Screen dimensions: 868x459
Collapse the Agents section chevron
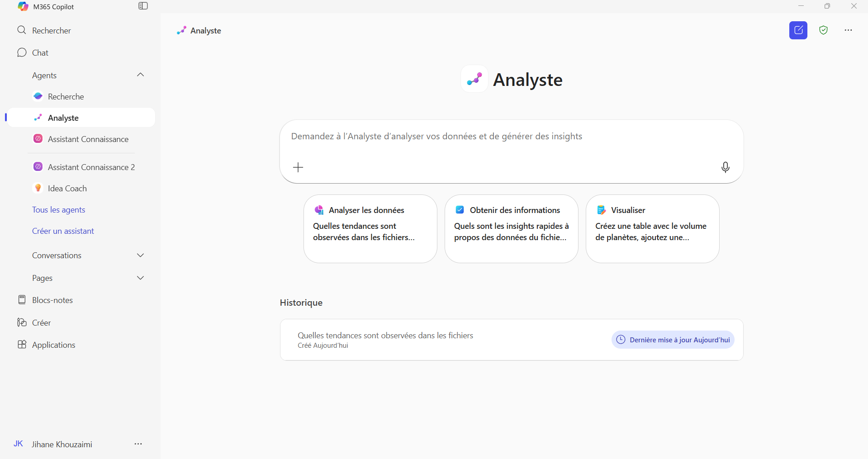point(140,75)
